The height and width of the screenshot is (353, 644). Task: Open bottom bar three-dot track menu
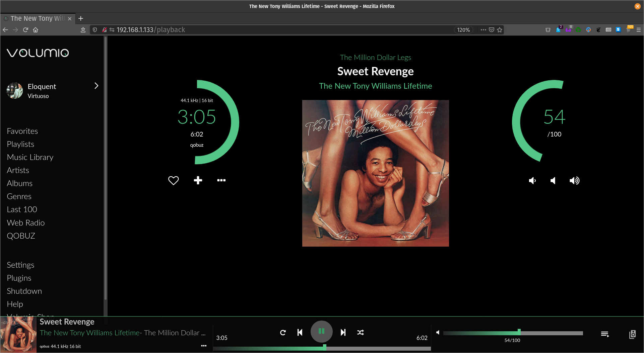(x=204, y=346)
